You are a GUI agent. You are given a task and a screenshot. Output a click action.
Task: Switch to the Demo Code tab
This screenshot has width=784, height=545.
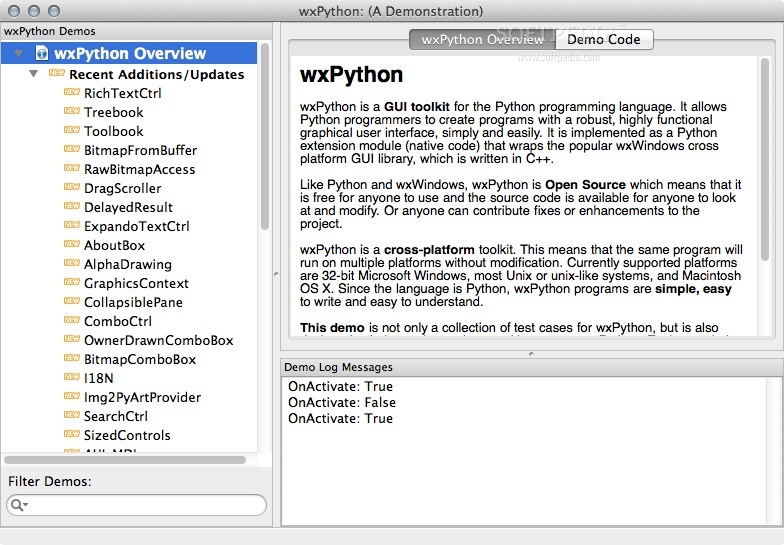pos(604,40)
